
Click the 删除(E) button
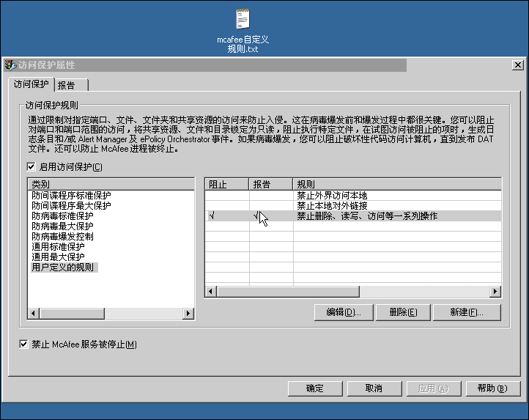(403, 312)
